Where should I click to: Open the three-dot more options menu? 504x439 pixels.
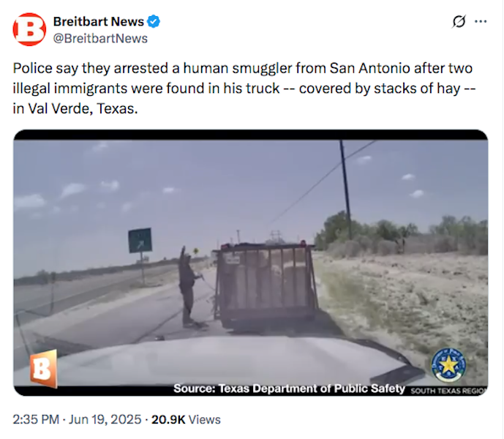point(481,21)
